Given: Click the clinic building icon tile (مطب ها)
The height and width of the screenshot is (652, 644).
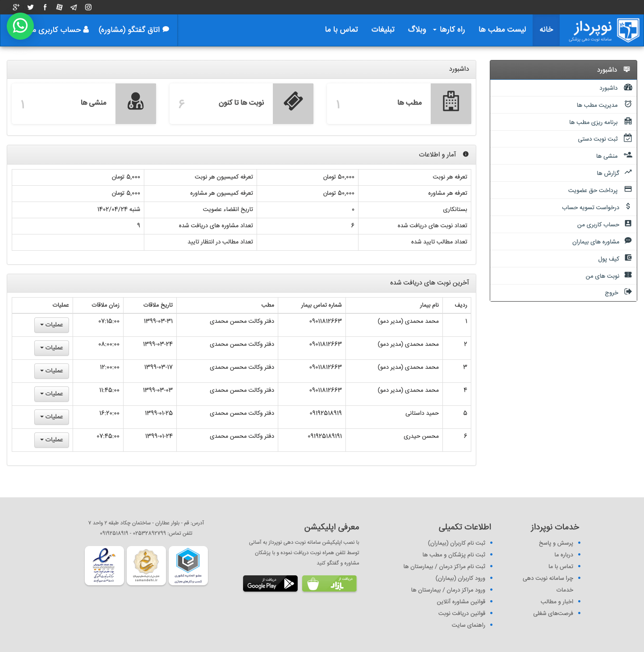Looking at the screenshot, I should 451,103.
